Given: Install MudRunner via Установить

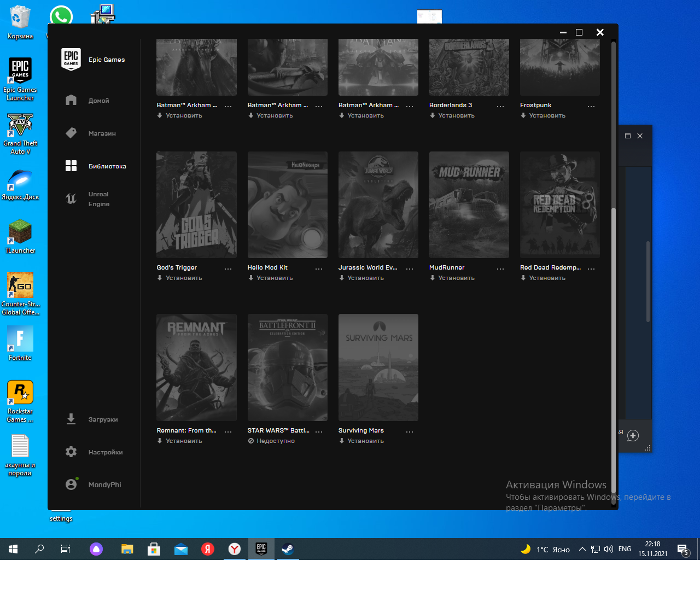Looking at the screenshot, I should pyautogui.click(x=452, y=278).
